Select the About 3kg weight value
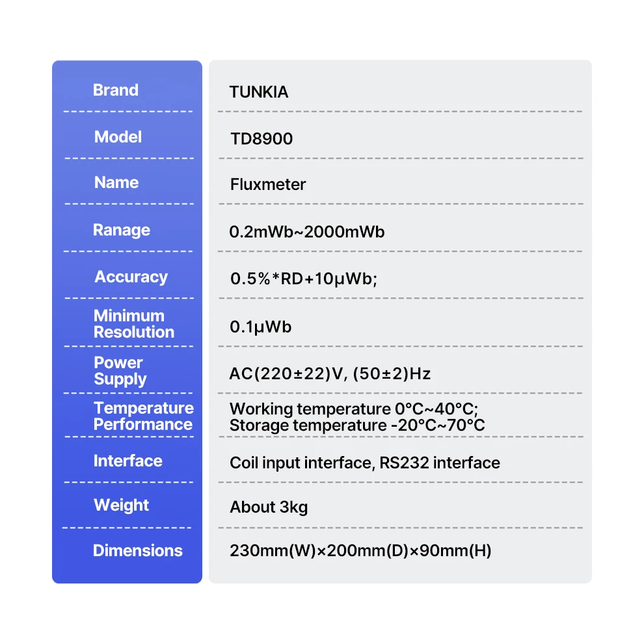 pyautogui.click(x=269, y=507)
